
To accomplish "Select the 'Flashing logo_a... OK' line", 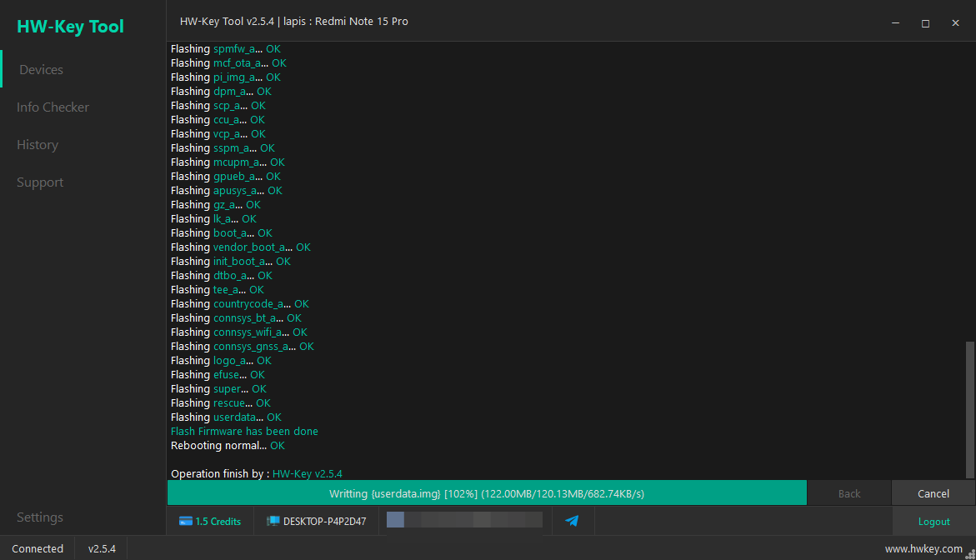I will coord(221,360).
